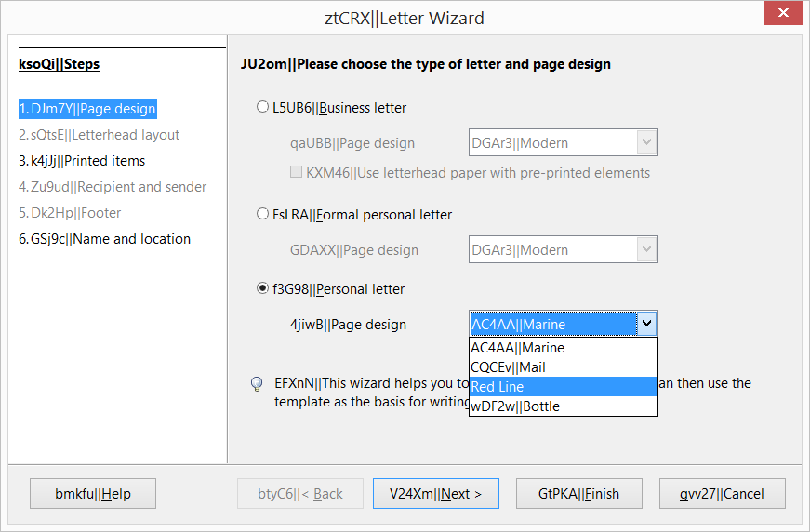The width and height of the screenshot is (810, 532).
Task: Toggle the pre-printed letterhead paper checkbox
Action: pos(297,173)
